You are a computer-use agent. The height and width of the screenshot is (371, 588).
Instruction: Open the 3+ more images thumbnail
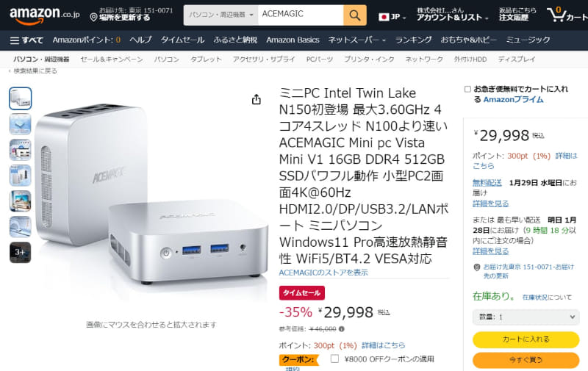[x=21, y=253]
